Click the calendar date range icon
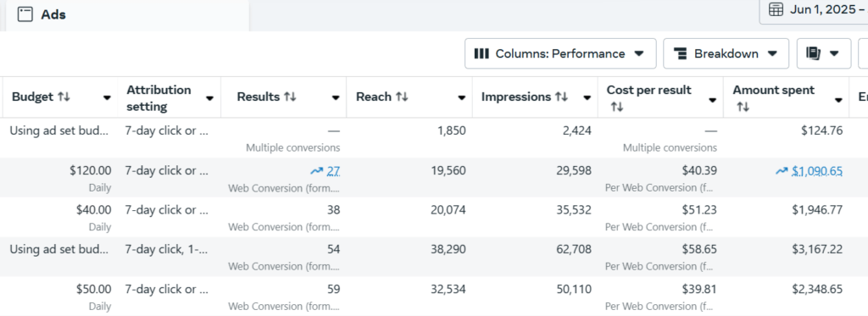The width and height of the screenshot is (868, 316). [776, 9]
